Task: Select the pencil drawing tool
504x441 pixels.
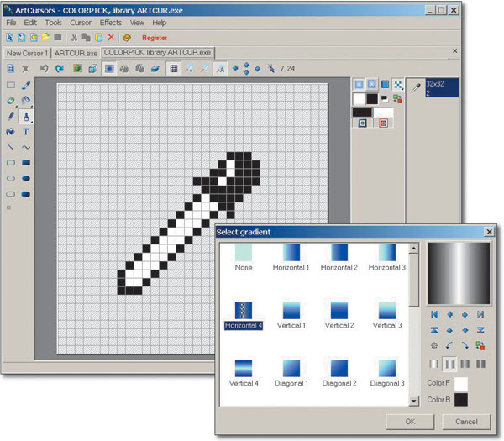Action: pos(11,116)
